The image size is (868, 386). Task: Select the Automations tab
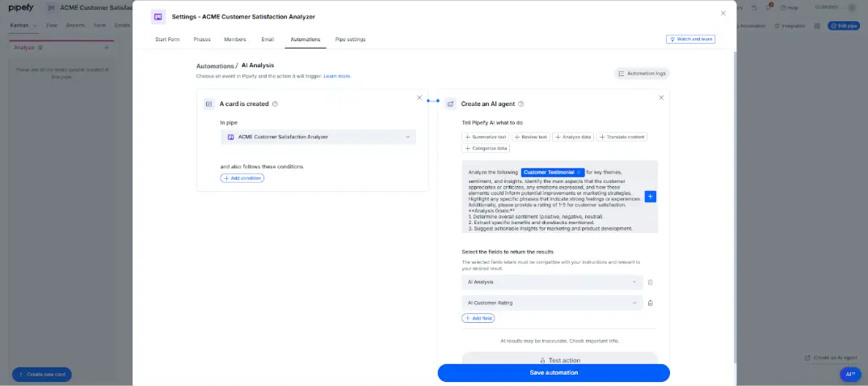click(x=305, y=40)
